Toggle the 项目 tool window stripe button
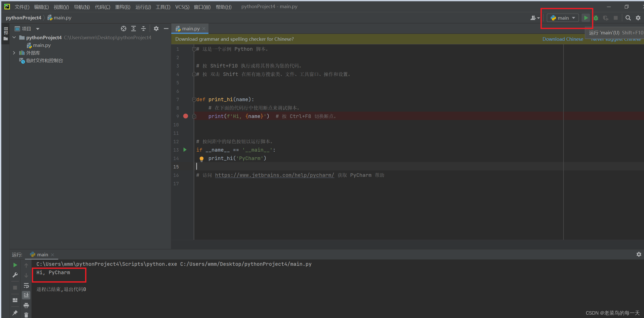The width and height of the screenshot is (644, 318). [x=6, y=34]
